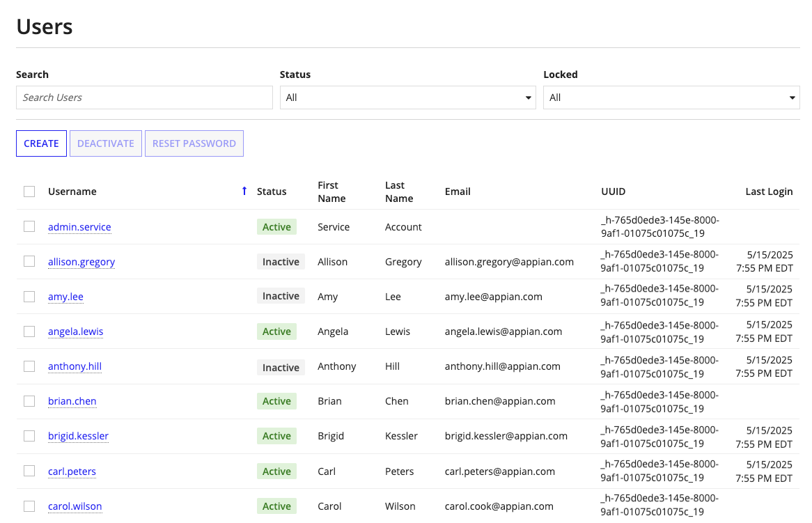Click the email carol.cook@appian.com
The width and height of the screenshot is (812, 523).
(x=499, y=506)
